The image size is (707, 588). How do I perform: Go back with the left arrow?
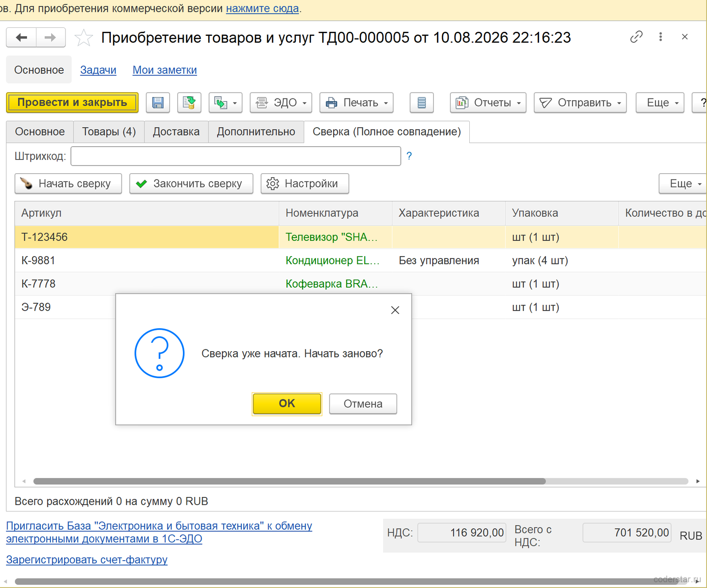pyautogui.click(x=21, y=38)
